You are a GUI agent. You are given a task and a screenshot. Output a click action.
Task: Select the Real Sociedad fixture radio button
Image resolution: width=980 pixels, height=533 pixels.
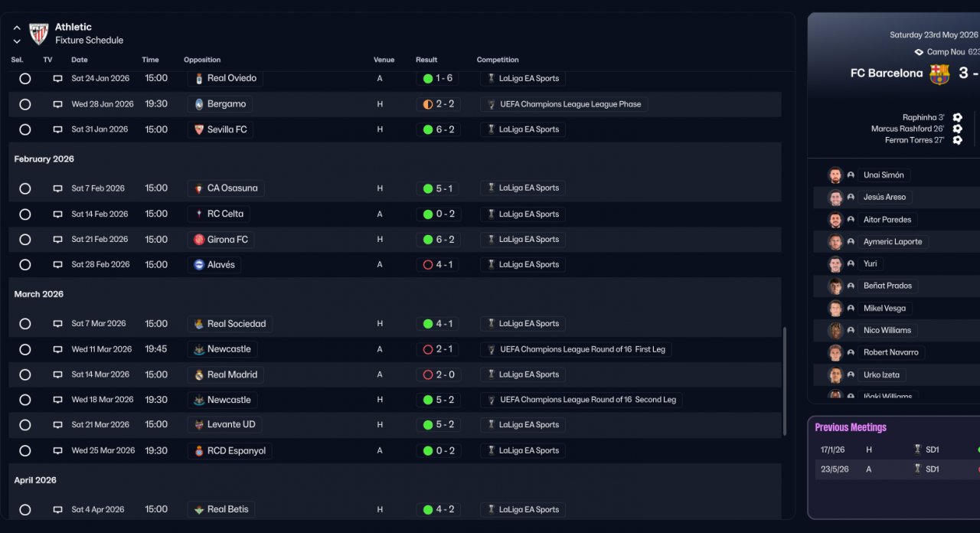[25, 324]
